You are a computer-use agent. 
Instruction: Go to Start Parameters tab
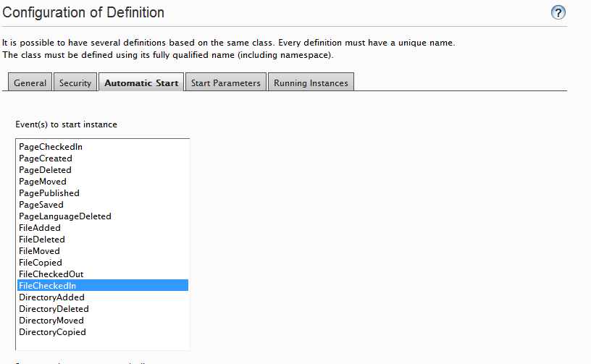(225, 82)
